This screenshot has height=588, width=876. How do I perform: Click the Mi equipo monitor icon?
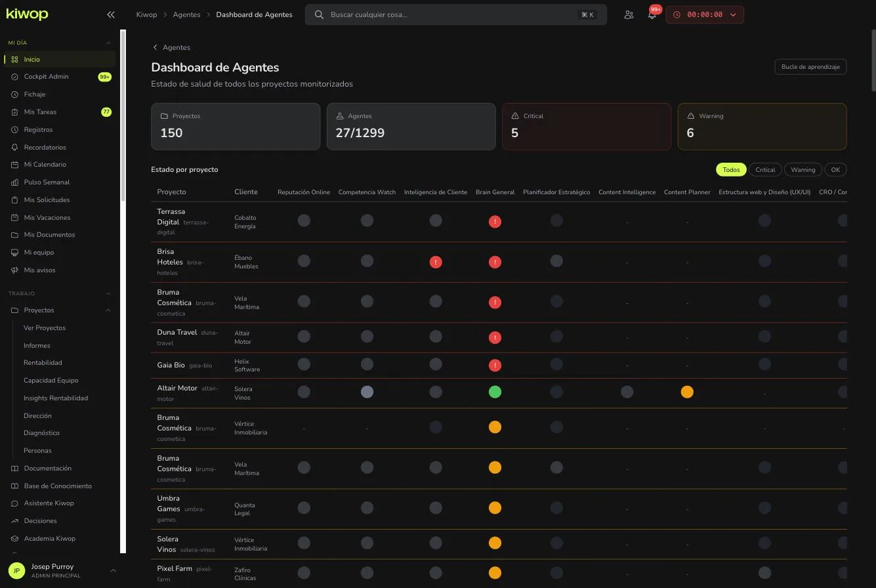click(x=14, y=253)
